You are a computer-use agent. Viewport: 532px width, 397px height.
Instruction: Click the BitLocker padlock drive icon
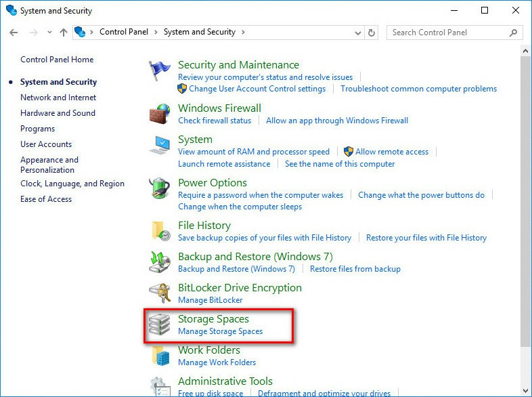(x=160, y=293)
